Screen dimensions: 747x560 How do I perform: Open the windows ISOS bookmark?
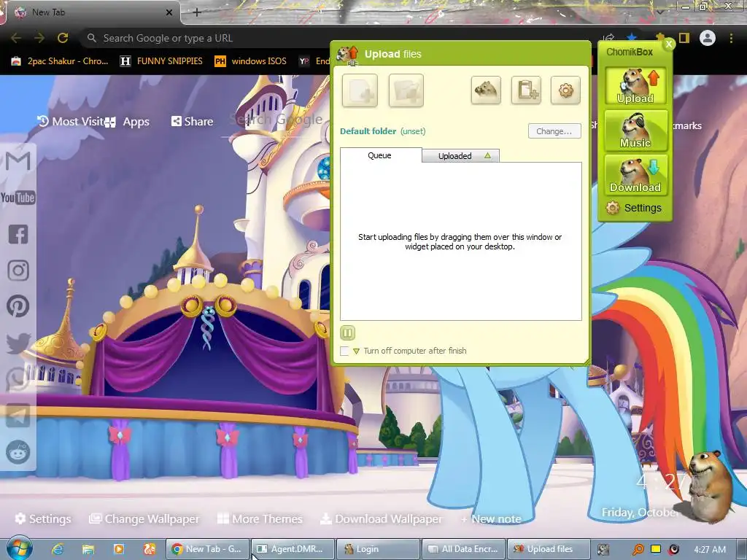coord(251,61)
